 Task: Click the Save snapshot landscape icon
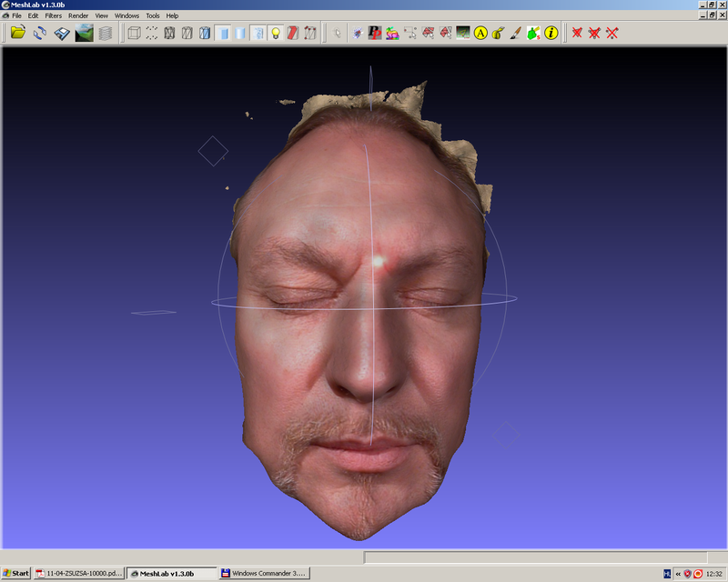coord(84,34)
